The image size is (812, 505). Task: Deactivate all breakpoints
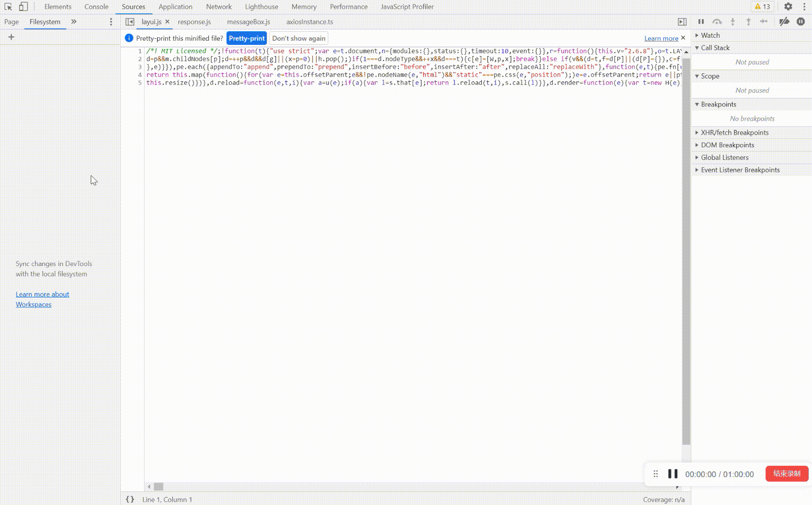(785, 22)
